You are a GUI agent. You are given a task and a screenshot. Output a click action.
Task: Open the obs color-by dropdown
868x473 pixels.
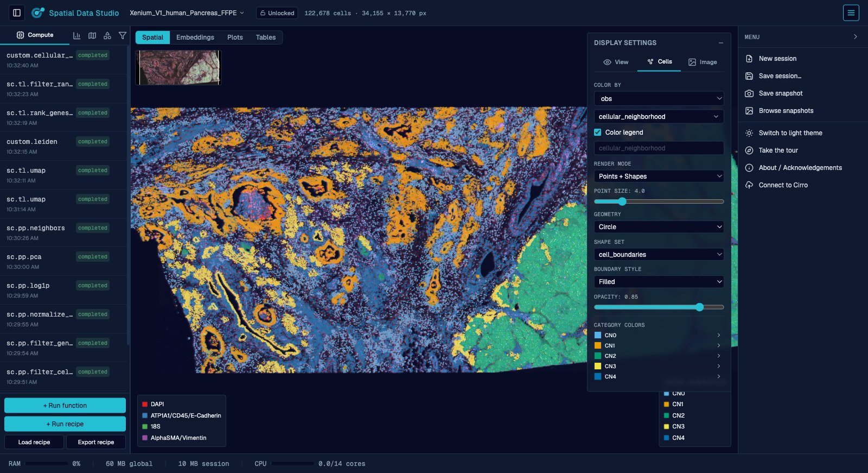[659, 99]
